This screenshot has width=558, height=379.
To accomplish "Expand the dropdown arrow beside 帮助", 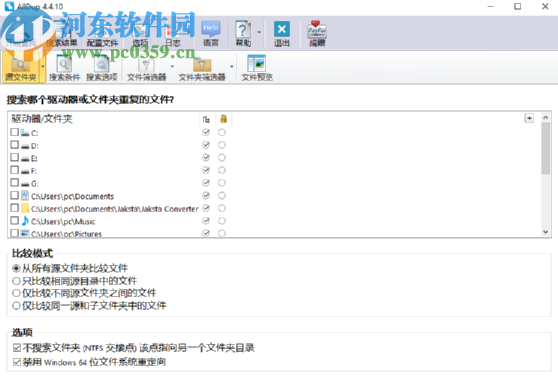I will [x=259, y=32].
